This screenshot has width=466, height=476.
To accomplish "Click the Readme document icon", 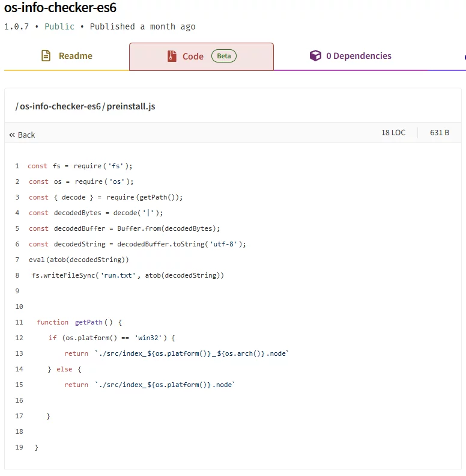I will 46,56.
